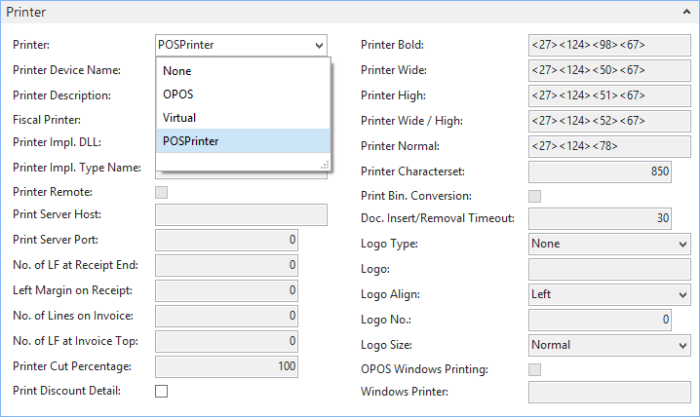This screenshot has width=700, height=417.
Task: Toggle Print Bin. Conversion checkbox
Action: [x=535, y=195]
